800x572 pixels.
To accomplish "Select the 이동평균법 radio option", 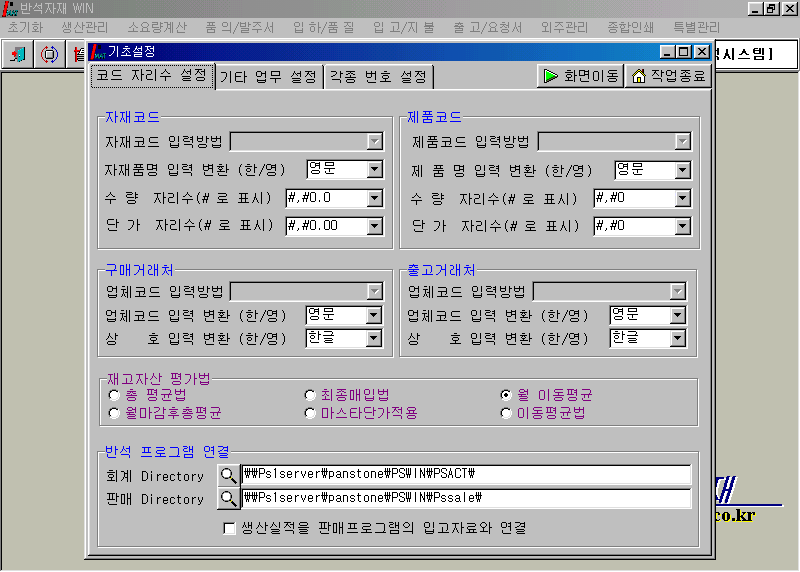I will pos(506,412).
